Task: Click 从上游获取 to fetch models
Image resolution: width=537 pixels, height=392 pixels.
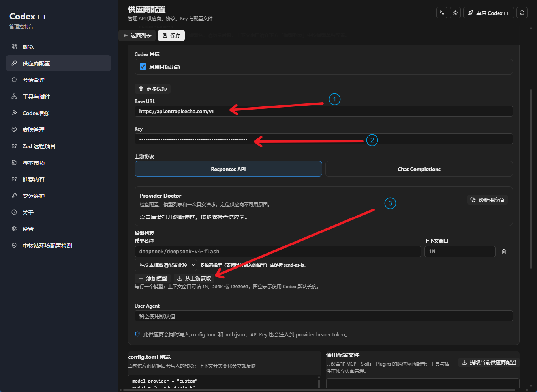Action: [194, 278]
